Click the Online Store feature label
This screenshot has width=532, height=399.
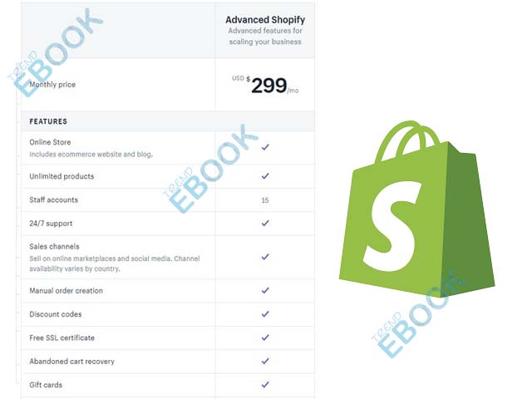tap(50, 142)
